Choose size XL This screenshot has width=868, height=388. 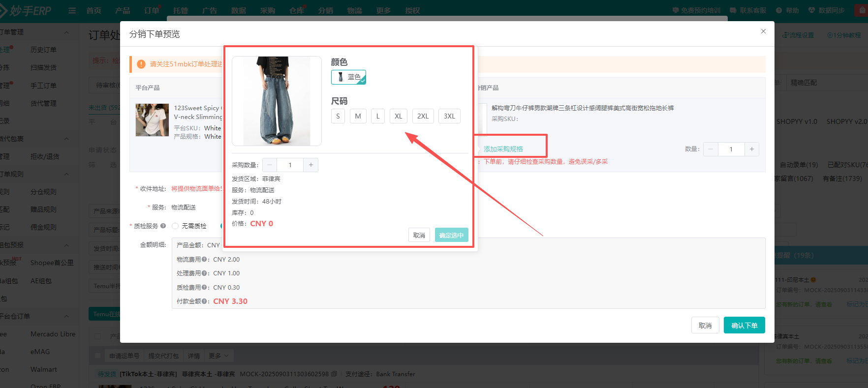[x=399, y=116]
